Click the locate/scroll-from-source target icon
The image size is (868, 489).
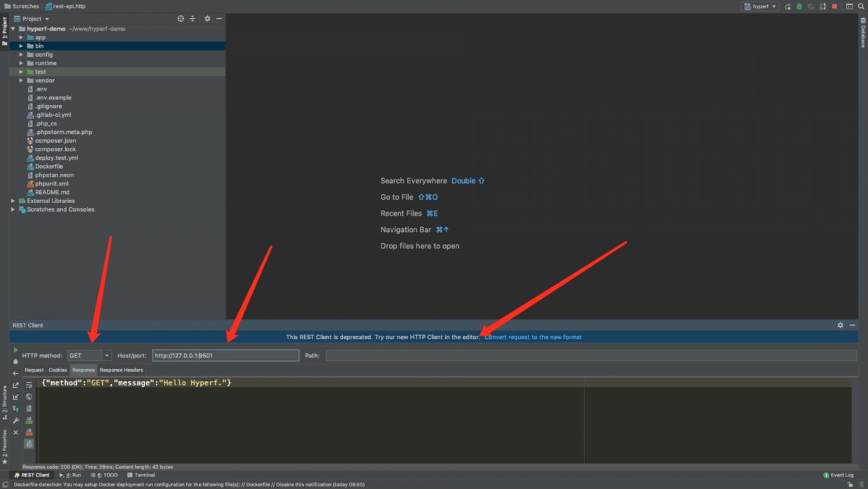coord(181,19)
